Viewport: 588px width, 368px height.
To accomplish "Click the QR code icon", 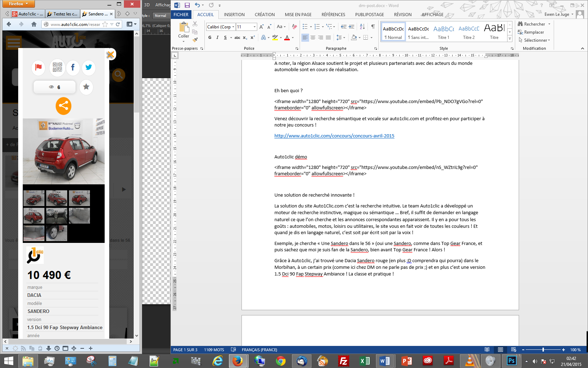I will point(57,67).
